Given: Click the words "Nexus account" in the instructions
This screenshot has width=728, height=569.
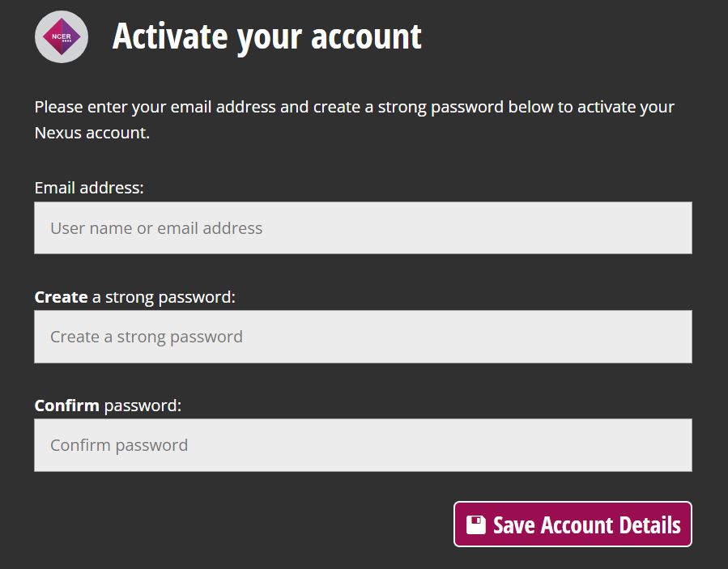Looking at the screenshot, I should coord(91,133).
